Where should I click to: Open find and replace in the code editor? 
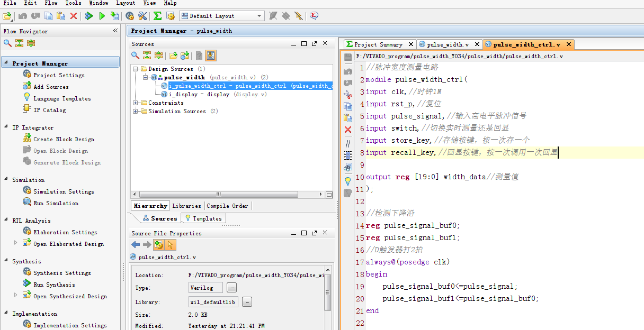tap(348, 166)
